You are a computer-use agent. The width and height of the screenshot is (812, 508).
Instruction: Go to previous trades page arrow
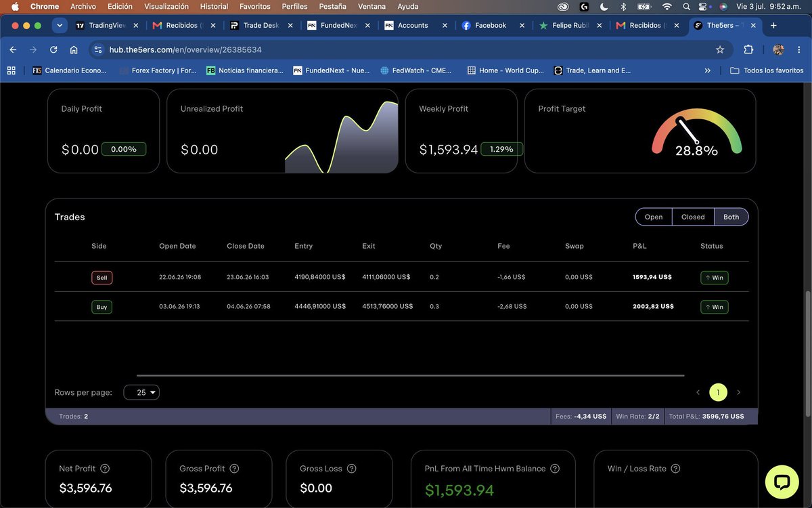698,392
